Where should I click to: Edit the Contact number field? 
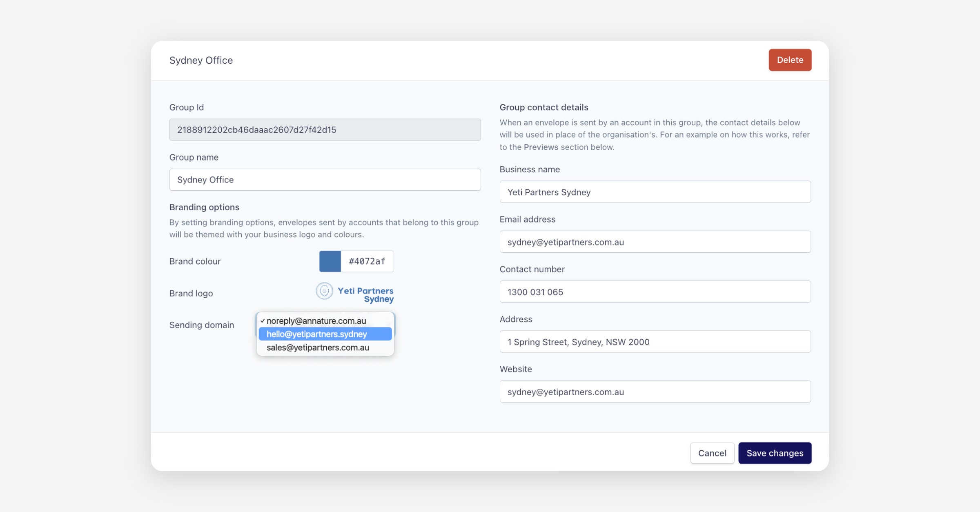[655, 292]
